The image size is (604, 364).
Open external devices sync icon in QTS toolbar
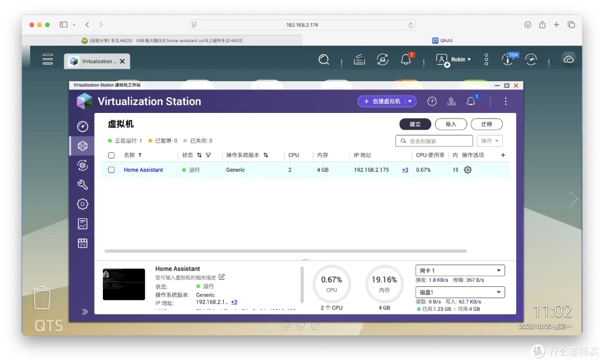tap(383, 59)
